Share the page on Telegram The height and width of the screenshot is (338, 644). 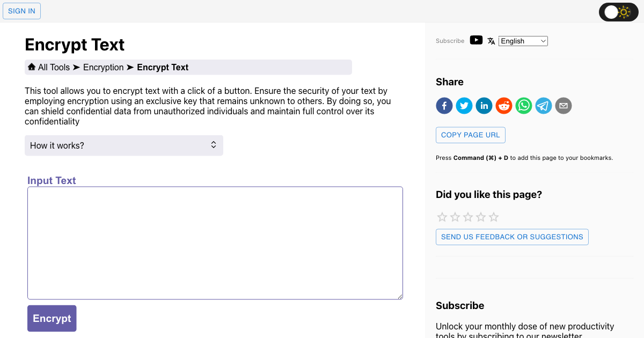tap(543, 106)
